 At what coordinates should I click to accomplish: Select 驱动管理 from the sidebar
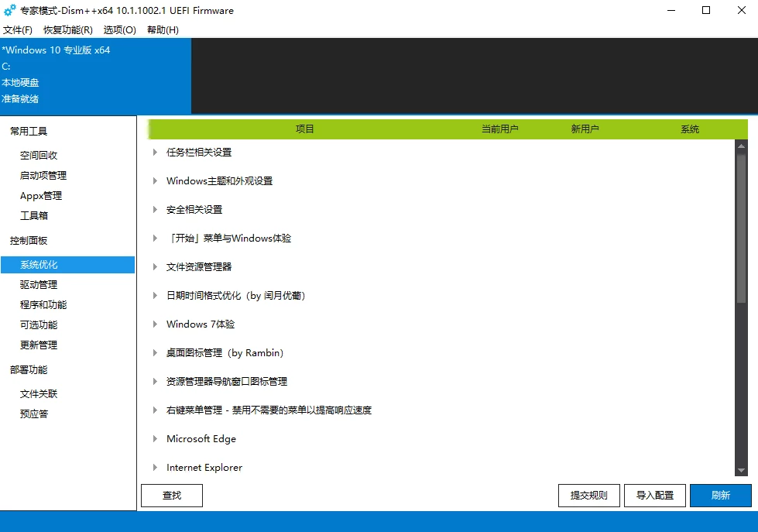[x=39, y=285]
